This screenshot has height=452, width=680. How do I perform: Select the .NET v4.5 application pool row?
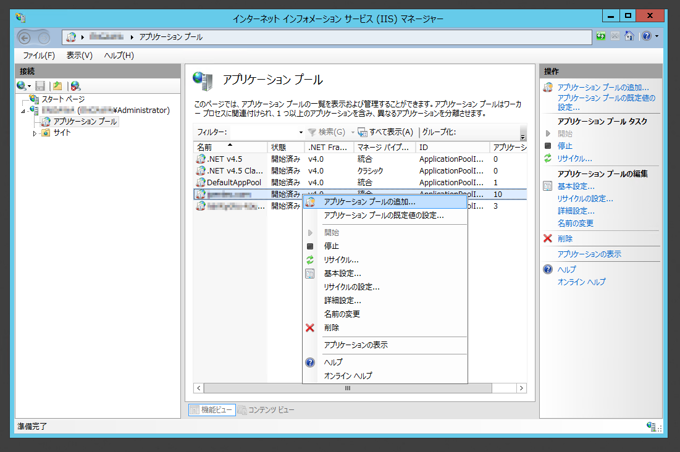[360, 159]
